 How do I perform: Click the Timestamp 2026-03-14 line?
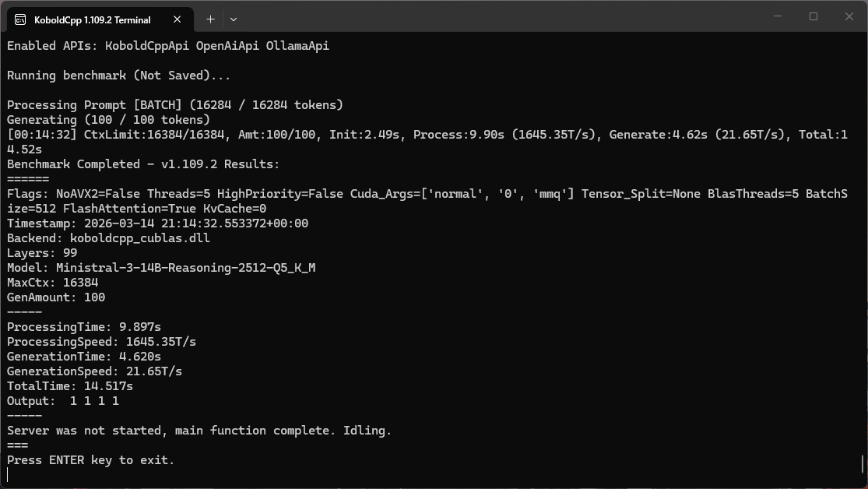click(157, 223)
